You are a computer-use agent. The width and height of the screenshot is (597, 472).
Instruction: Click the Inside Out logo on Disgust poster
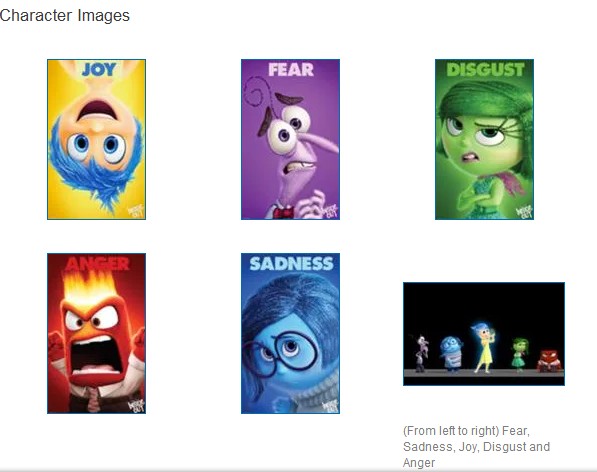[x=524, y=211]
